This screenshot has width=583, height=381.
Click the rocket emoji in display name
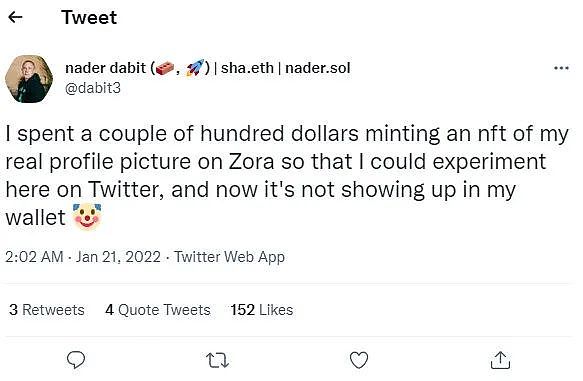click(x=196, y=68)
